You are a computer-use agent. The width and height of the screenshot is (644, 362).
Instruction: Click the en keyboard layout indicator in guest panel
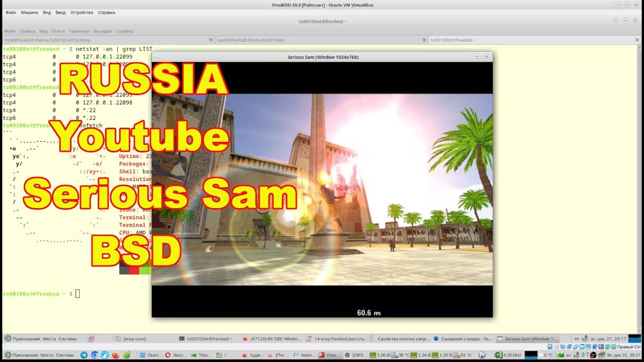(577, 339)
